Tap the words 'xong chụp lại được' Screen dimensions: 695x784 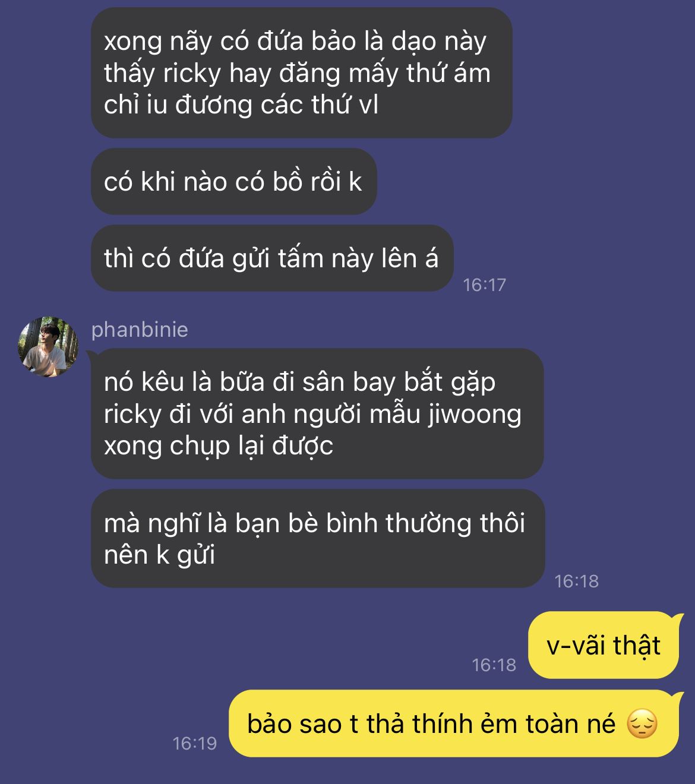tap(219, 446)
